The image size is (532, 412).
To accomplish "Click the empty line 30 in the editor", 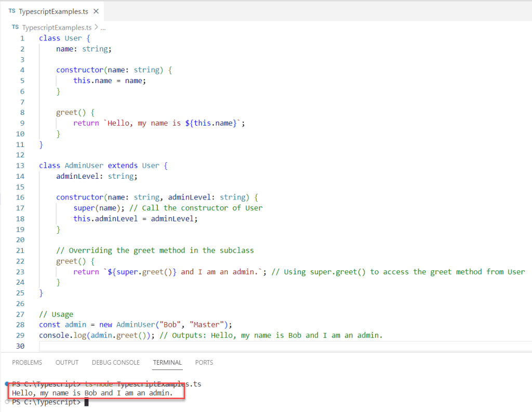I will pos(285,346).
